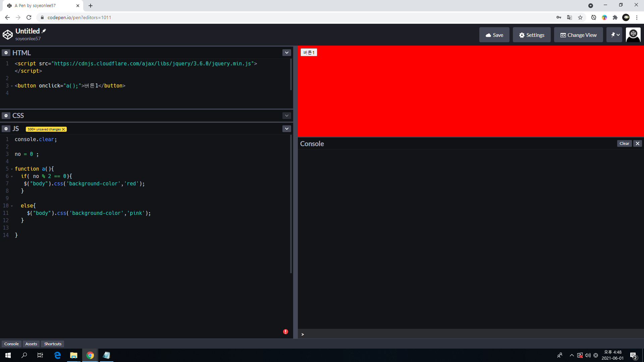Open JS editor settings gear
The image size is (644, 362).
tap(6, 129)
